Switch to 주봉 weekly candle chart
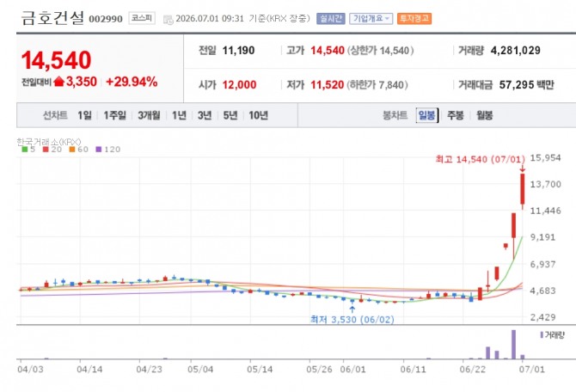 (x=455, y=115)
